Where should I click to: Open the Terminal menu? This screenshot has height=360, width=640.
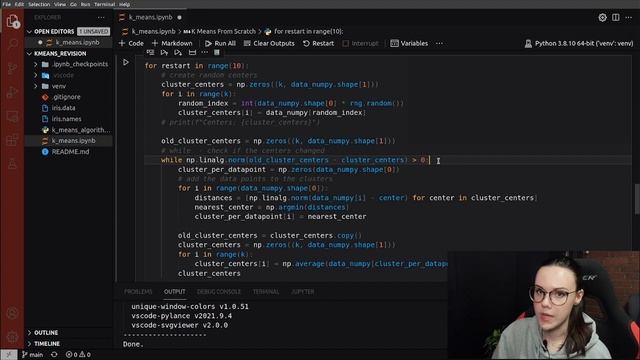(104, 4)
